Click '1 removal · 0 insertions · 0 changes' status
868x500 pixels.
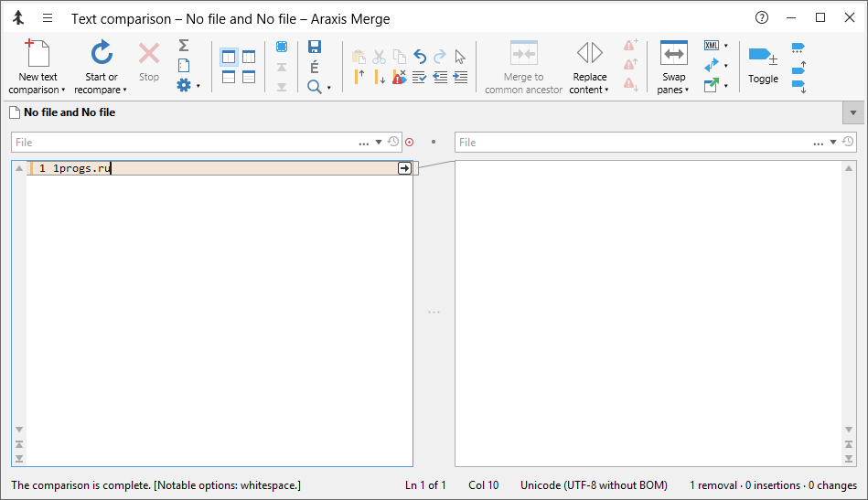773,485
